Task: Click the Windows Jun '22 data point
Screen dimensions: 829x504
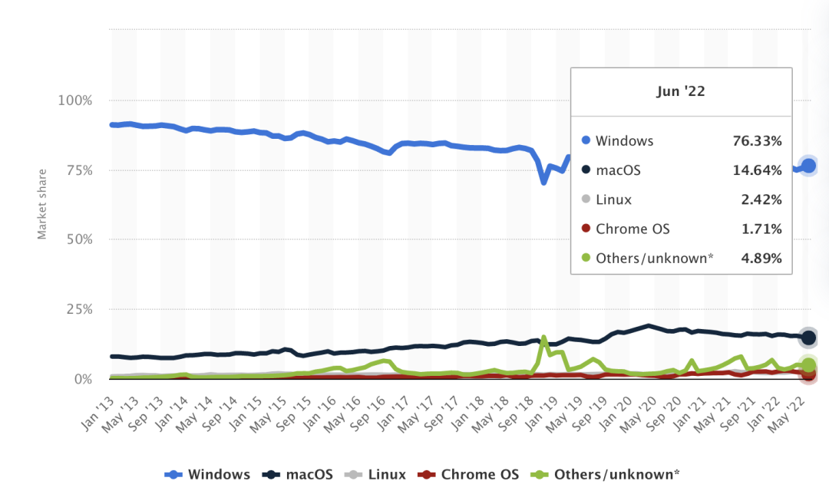Action: 808,166
